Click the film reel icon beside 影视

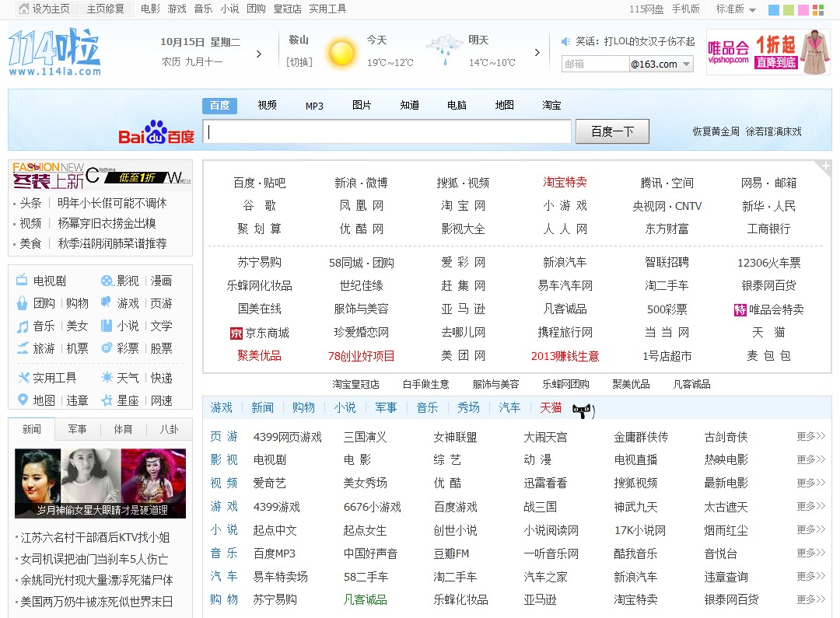pos(107,281)
